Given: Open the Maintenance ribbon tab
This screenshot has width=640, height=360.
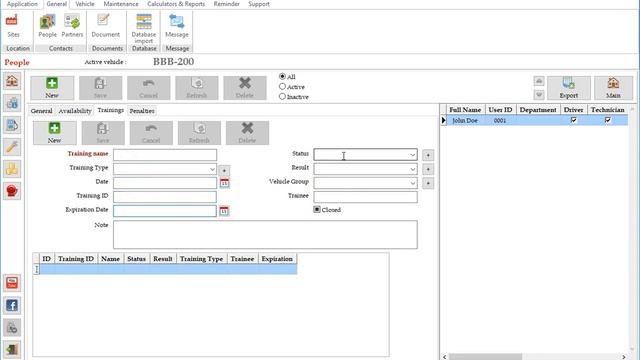Looking at the screenshot, I should pyautogui.click(x=121, y=4).
